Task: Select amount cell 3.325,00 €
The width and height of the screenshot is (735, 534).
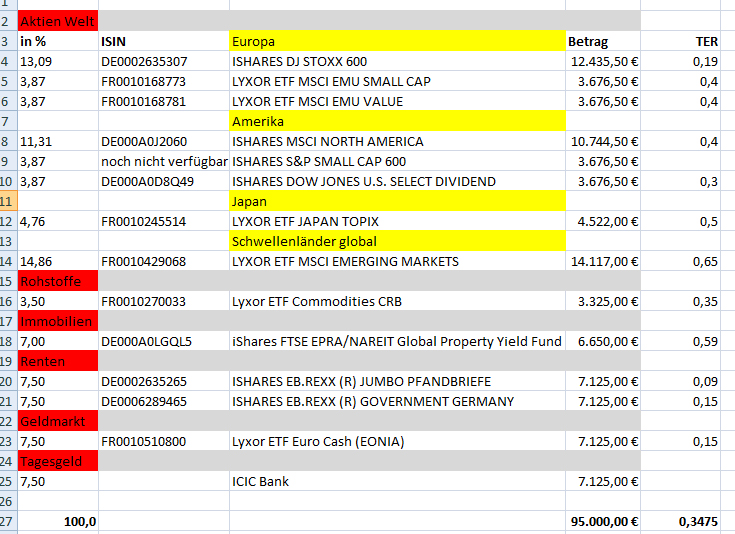Action: point(603,301)
